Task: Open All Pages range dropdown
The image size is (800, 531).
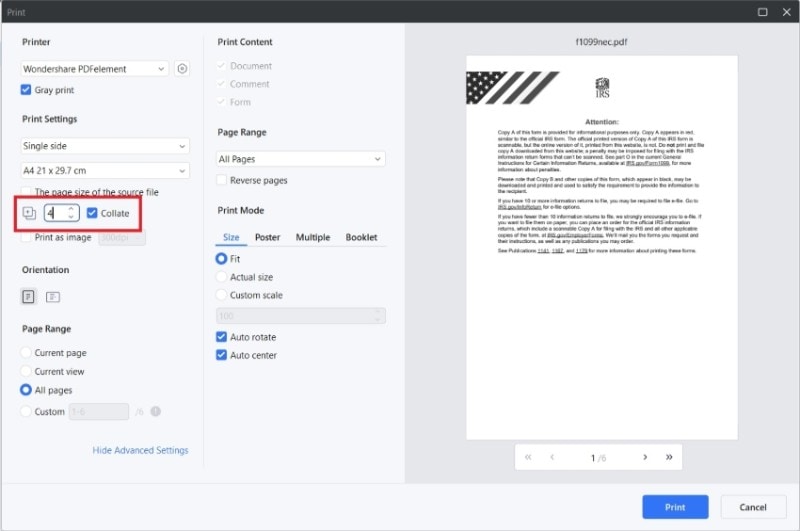Action: click(301, 159)
